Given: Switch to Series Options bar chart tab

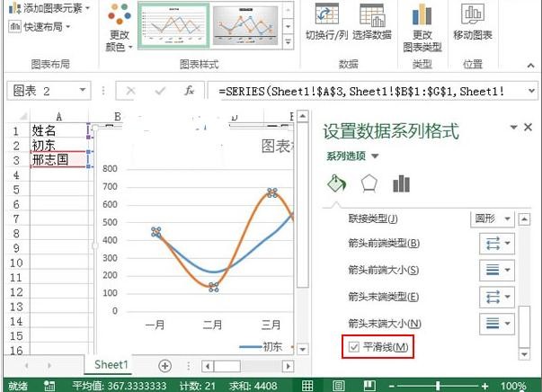Looking at the screenshot, I should (401, 183).
